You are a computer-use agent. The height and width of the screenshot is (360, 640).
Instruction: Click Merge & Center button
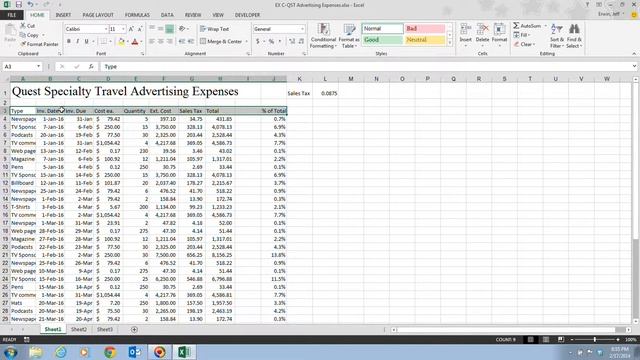coord(222,41)
